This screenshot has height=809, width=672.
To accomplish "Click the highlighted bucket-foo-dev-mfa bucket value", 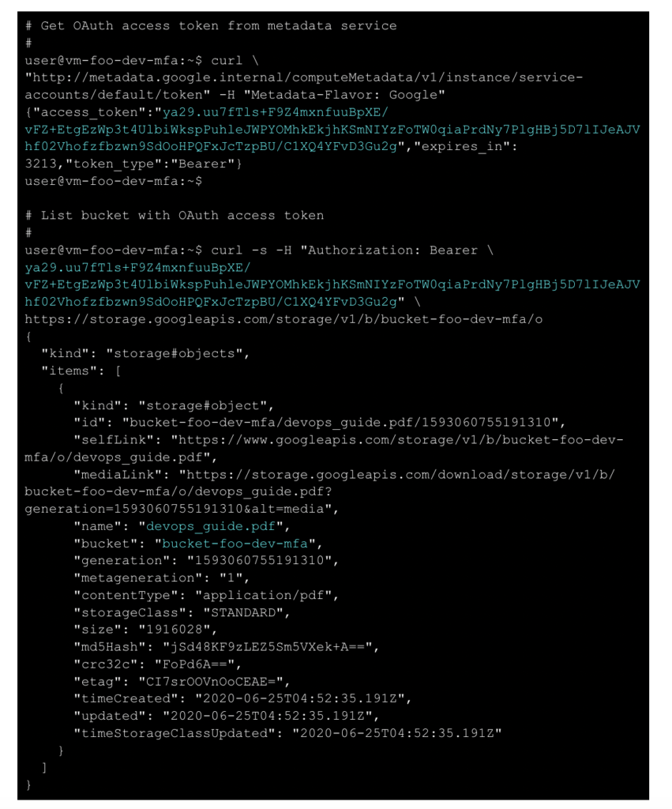I will coord(235,544).
